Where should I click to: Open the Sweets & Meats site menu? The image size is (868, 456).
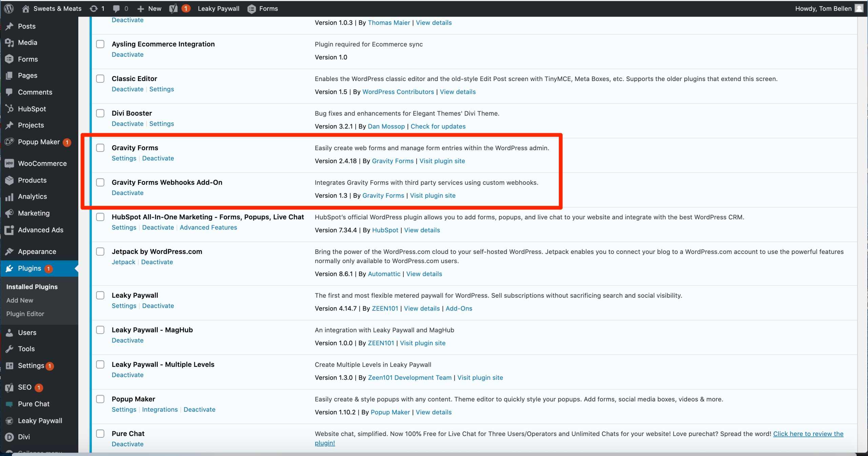click(x=52, y=8)
